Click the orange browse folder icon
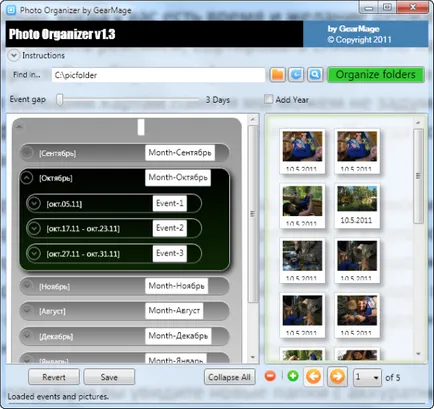 (277, 74)
